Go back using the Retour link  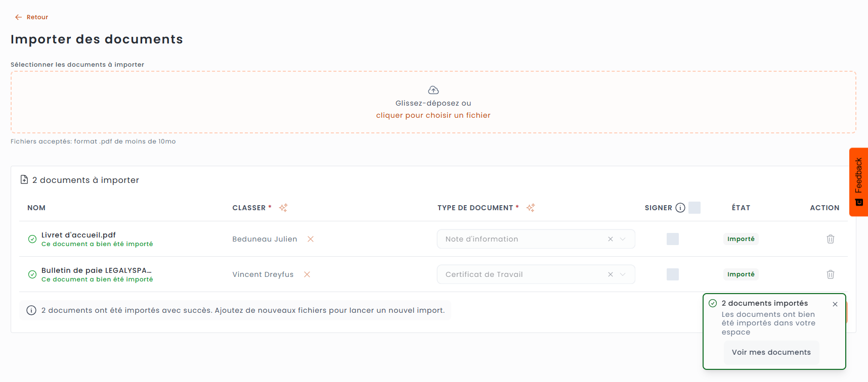point(32,17)
